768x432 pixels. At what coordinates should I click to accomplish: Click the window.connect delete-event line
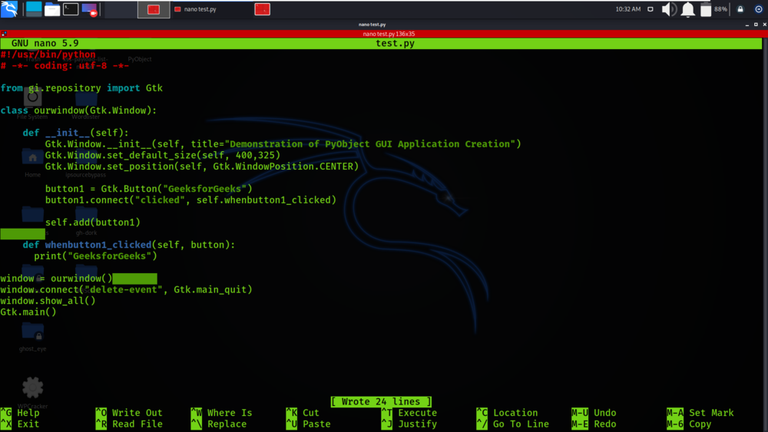[x=126, y=290]
